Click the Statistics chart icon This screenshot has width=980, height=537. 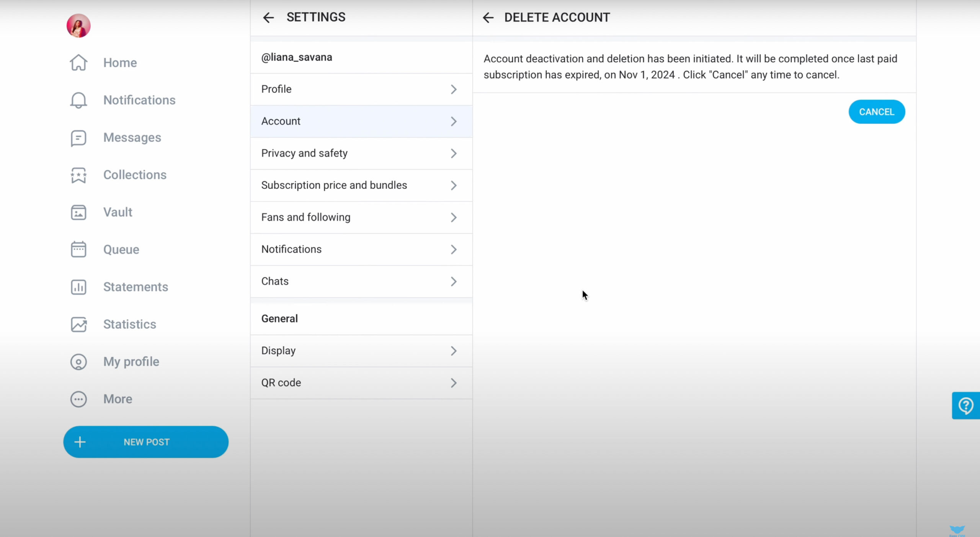[x=78, y=324]
